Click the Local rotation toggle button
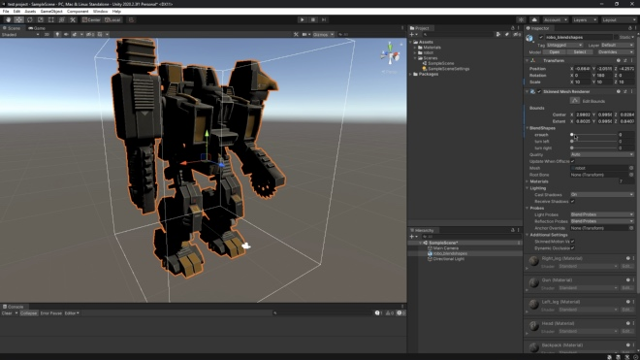Image resolution: width=640 pixels, height=360 pixels. click(x=113, y=20)
